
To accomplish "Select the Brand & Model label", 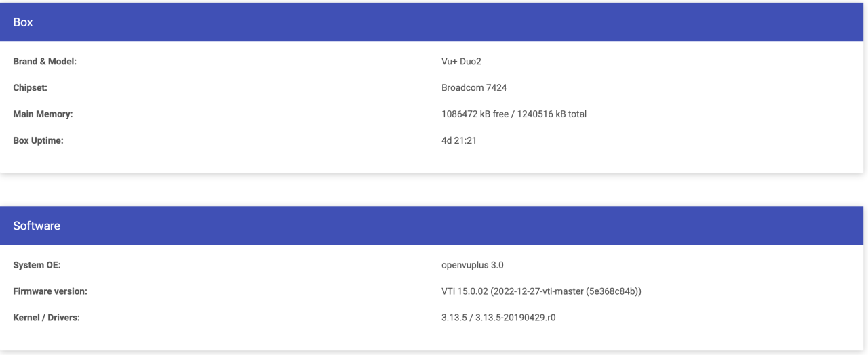I will (45, 62).
